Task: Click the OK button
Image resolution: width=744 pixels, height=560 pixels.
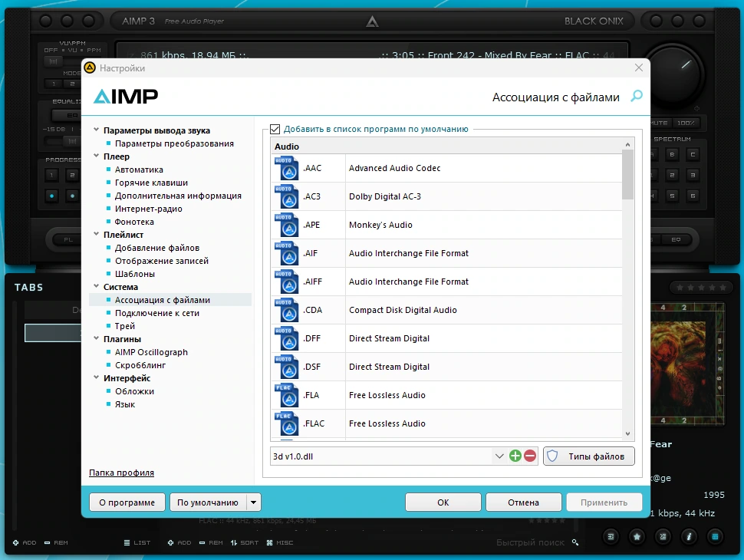Action: coord(443,502)
